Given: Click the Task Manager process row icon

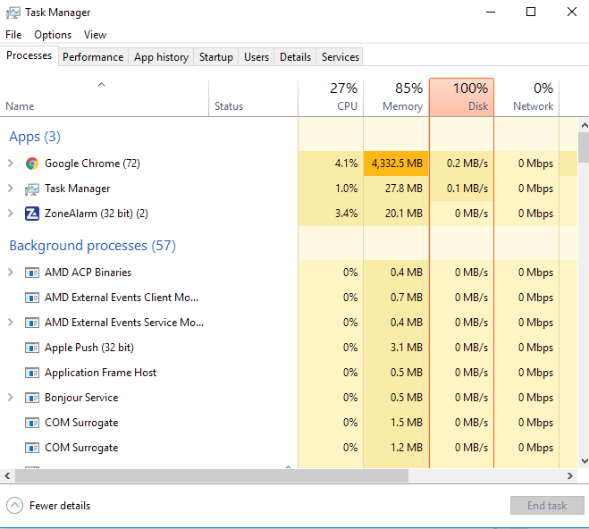Looking at the screenshot, I should 32,189.
